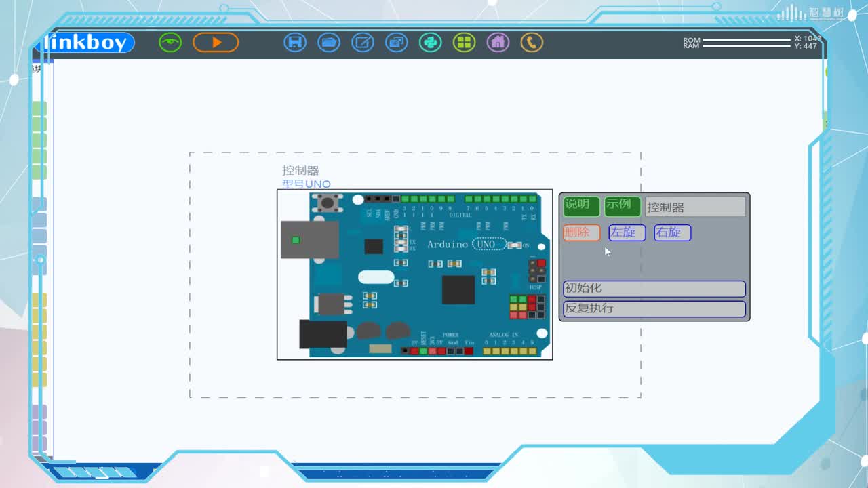Select the 初始化 event entry
The width and height of the screenshot is (868, 488).
654,289
